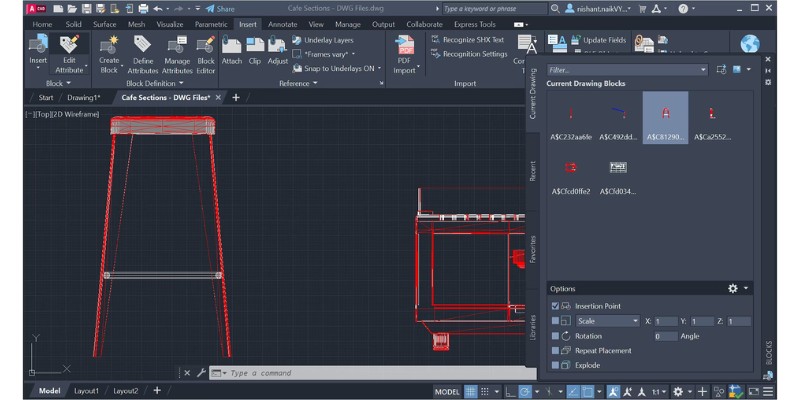The image size is (800, 400).
Task: Switch to the Drawing1 file tab
Action: (84, 97)
